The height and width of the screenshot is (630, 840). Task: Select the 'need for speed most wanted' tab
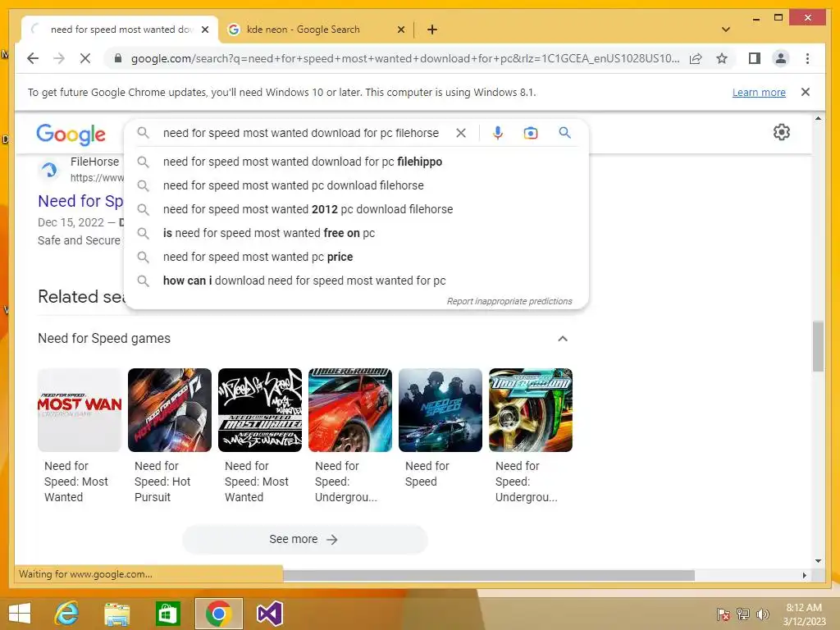point(120,30)
